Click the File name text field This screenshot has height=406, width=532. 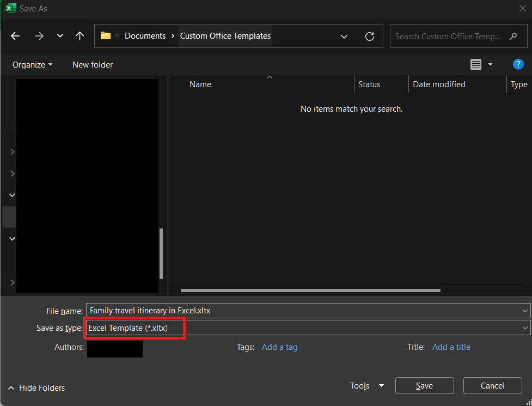pos(308,311)
